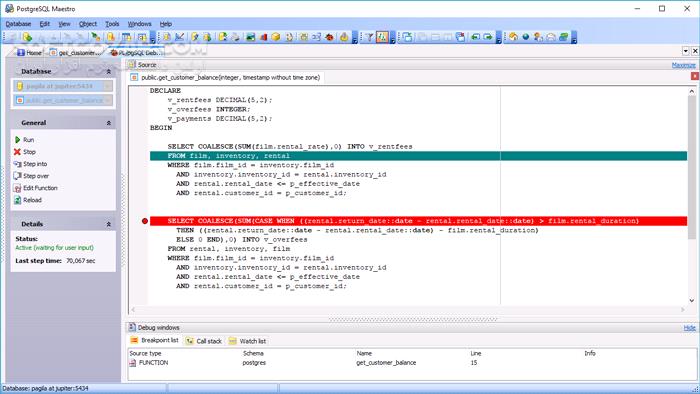Click the green play Run icon
Image resolution: width=700 pixels, height=394 pixels.
click(x=17, y=140)
